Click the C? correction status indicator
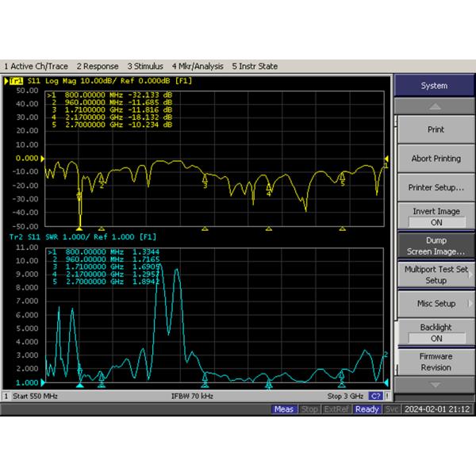476x476 pixels. [376, 396]
